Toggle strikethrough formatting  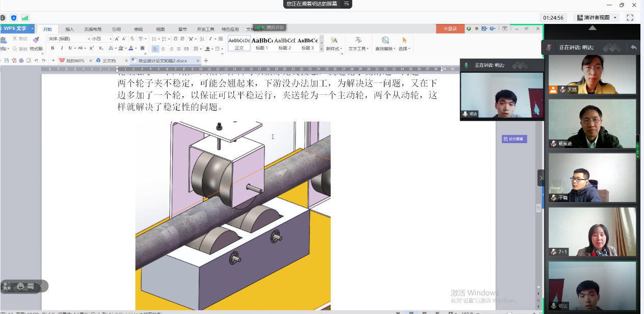81,48
